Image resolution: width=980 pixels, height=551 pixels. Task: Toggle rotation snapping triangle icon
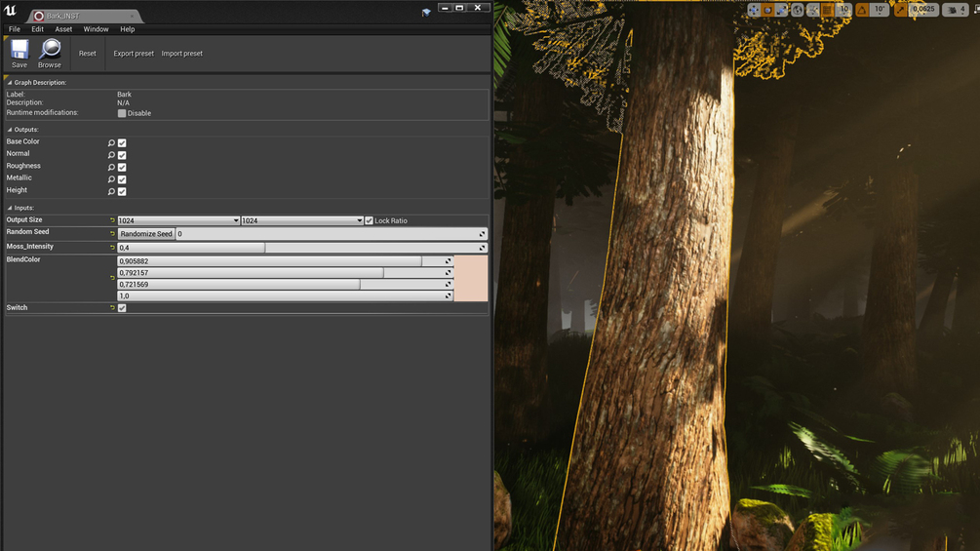tap(862, 10)
